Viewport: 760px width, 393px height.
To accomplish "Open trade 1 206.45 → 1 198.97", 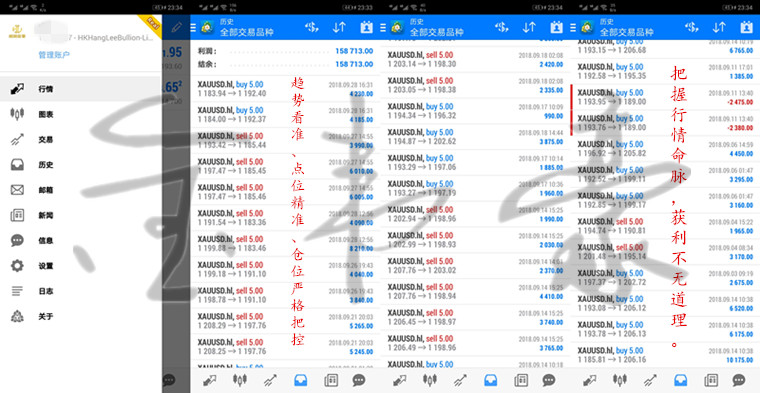I will point(475,317).
